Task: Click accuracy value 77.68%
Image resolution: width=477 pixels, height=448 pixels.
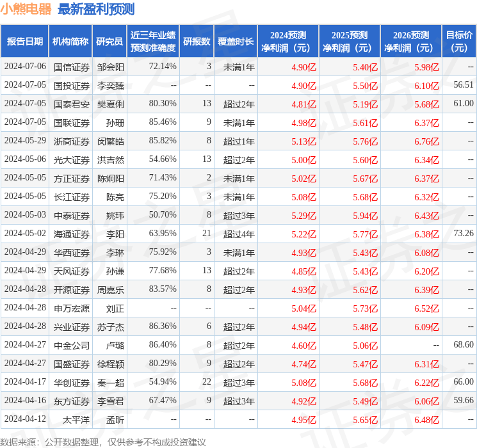Action: 163,270
